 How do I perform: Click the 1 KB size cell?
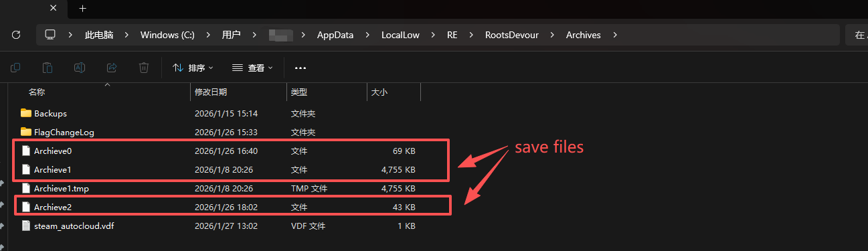coord(406,226)
